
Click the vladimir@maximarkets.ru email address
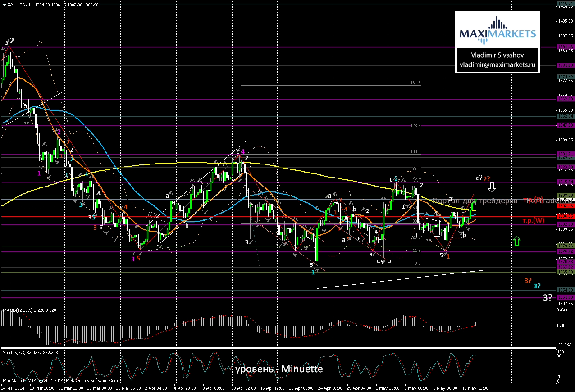497,64
